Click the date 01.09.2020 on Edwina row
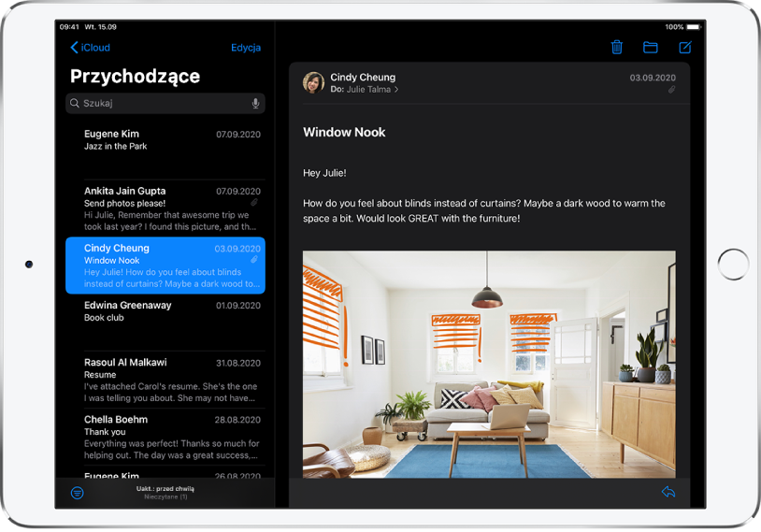The image size is (761, 532). [237, 306]
